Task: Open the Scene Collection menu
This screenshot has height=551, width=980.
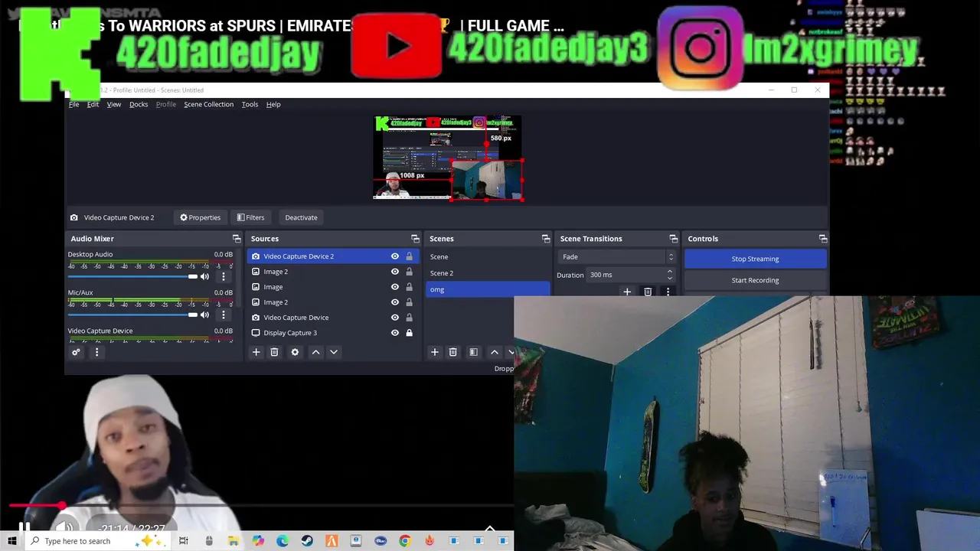Action: coord(208,104)
